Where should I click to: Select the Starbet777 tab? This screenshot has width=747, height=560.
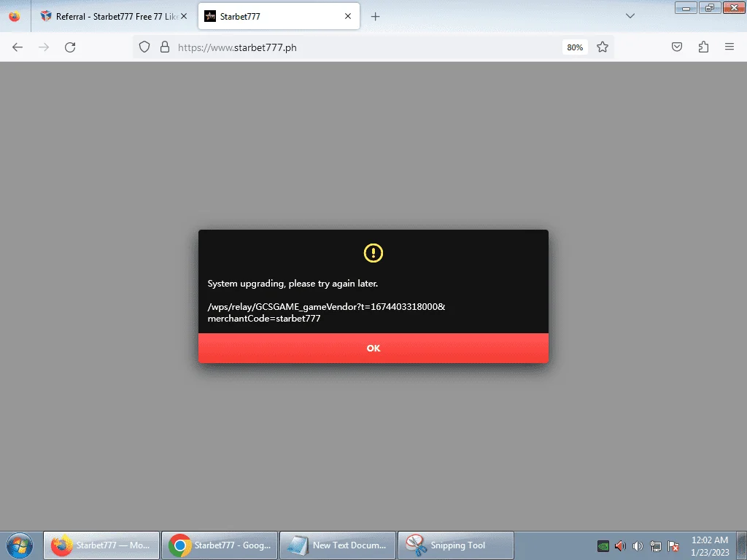click(279, 16)
